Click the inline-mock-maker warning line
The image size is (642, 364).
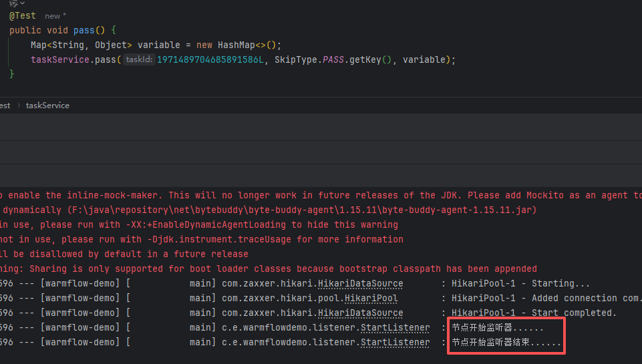321,195
